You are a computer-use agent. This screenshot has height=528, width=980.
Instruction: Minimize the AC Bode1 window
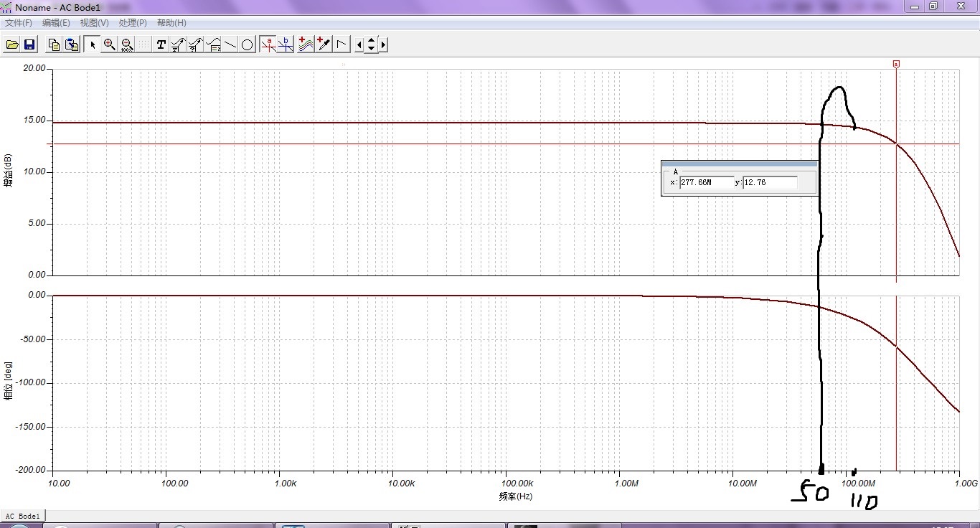(914, 6)
